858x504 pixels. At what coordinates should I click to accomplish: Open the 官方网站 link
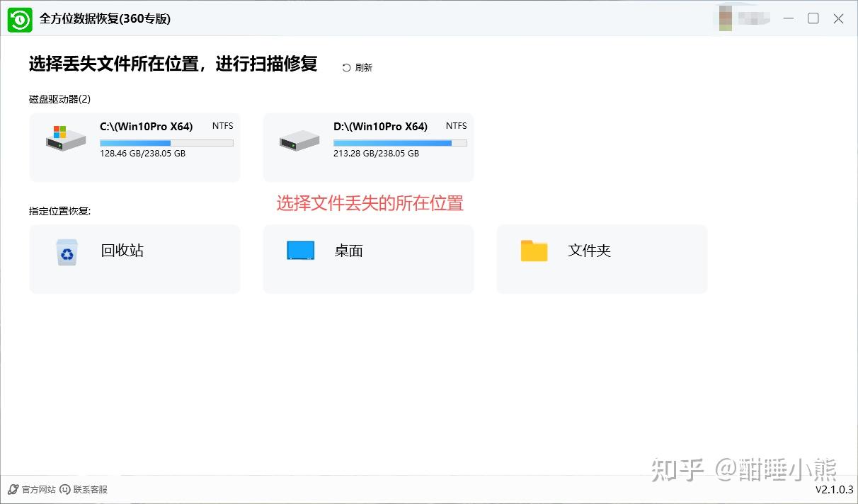pos(38,490)
